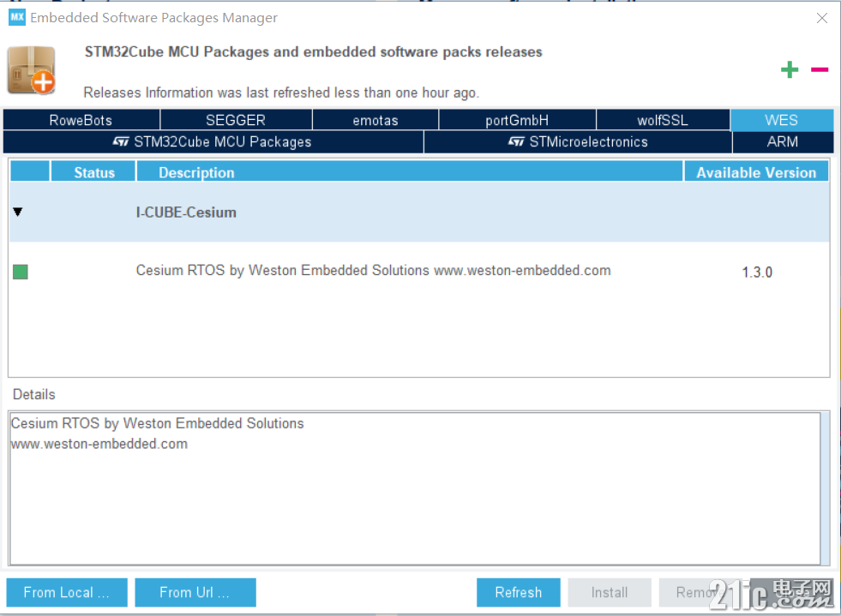Select the WES tab

point(782,120)
